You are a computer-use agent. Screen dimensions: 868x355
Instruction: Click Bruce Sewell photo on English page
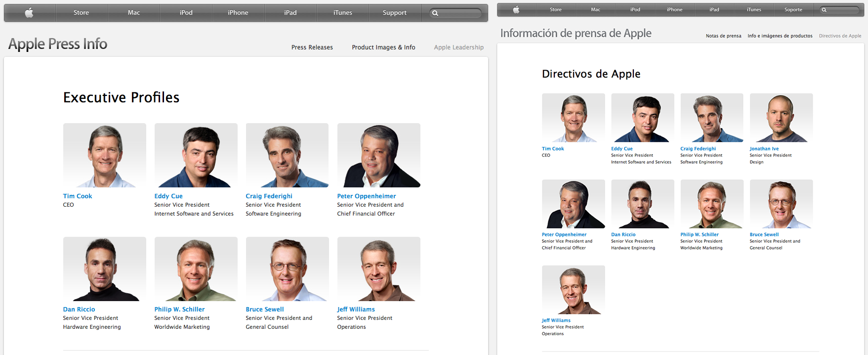(287, 269)
